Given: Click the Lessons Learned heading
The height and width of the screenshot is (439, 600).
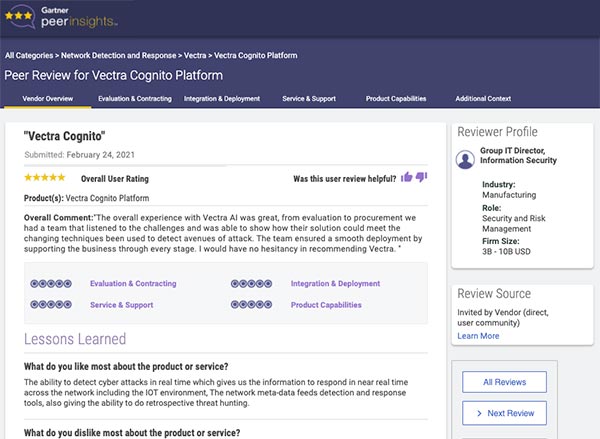Looking at the screenshot, I should 75,339.
